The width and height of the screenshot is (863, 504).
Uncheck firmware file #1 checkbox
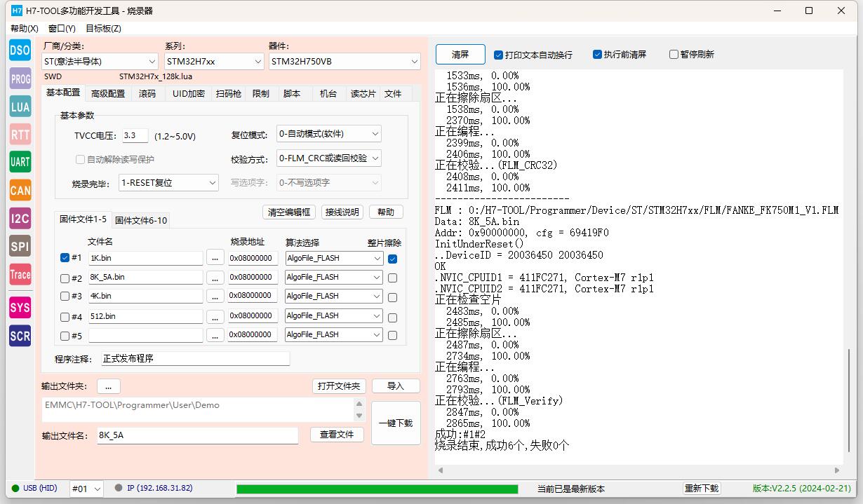coord(65,258)
